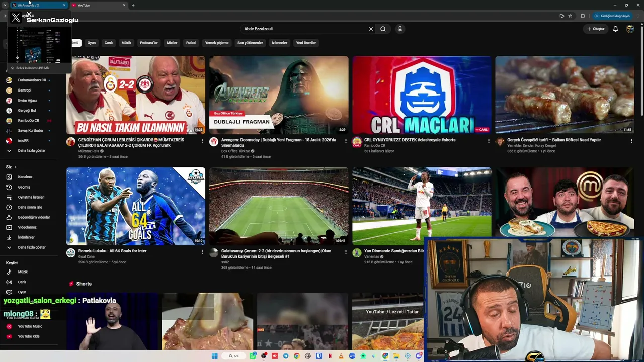Select the Yeni öneriler filter chip
Viewport: 644px width, 362px height.
point(306,43)
